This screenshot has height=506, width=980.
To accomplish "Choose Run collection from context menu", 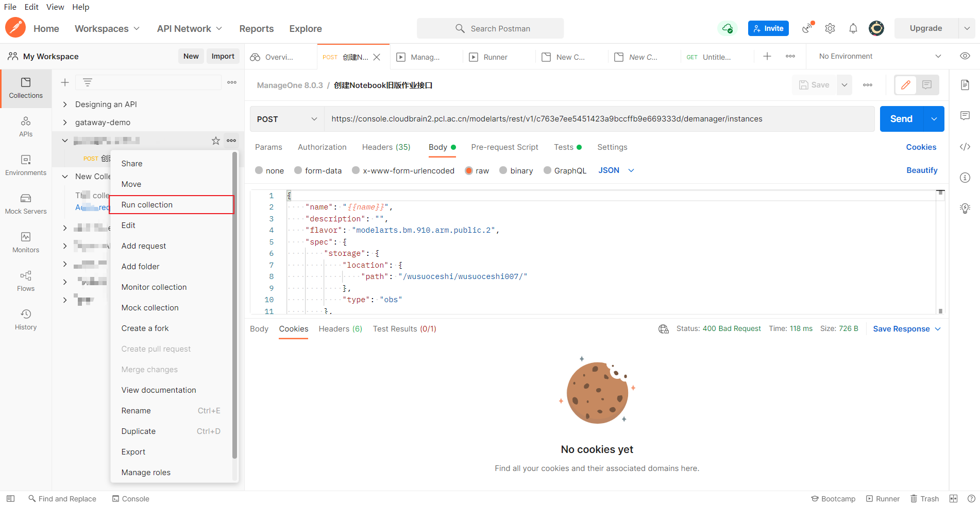I will (172, 205).
